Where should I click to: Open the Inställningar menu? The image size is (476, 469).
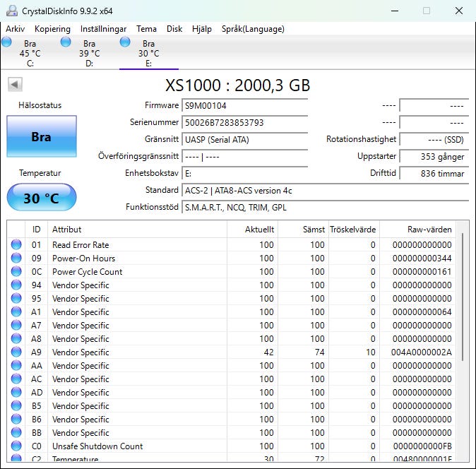point(103,29)
